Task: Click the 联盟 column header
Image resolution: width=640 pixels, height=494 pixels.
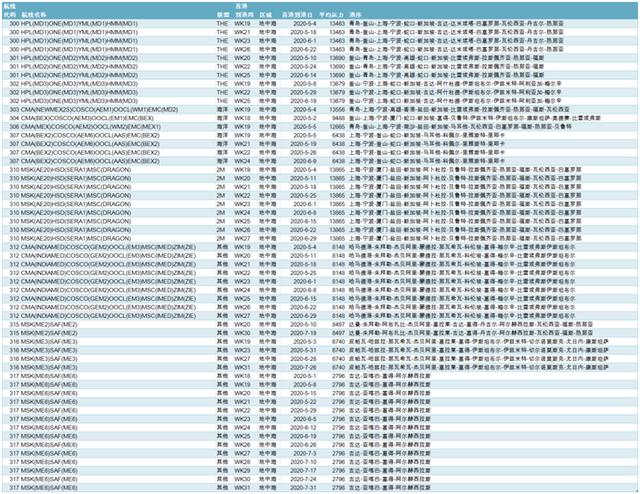Action: click(x=223, y=15)
